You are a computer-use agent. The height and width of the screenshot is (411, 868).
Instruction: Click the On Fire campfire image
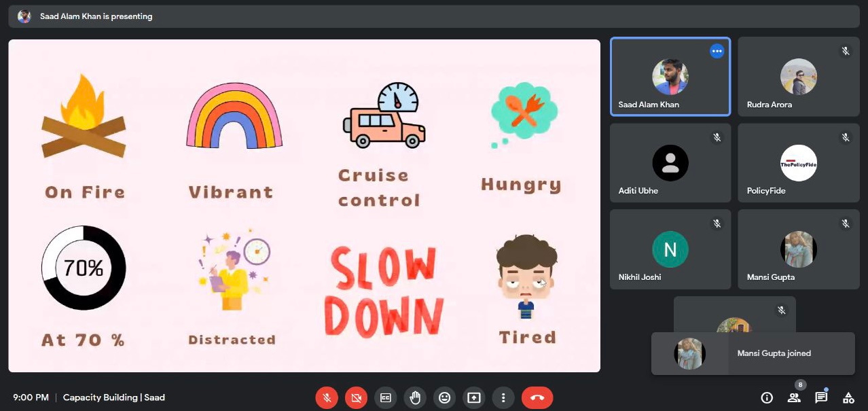pyautogui.click(x=84, y=116)
